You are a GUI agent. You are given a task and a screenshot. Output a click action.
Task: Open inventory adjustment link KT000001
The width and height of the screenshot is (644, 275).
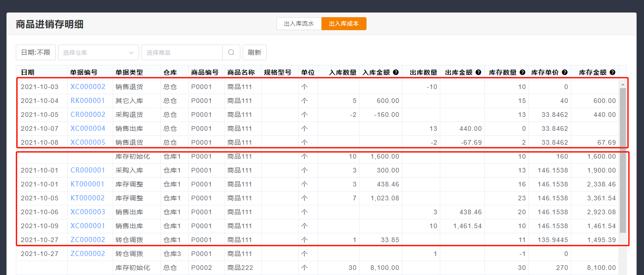[88, 184]
